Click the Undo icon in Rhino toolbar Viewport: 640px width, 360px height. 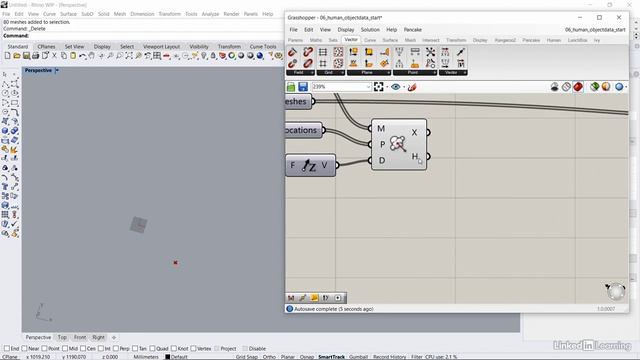pyautogui.click(x=82, y=56)
